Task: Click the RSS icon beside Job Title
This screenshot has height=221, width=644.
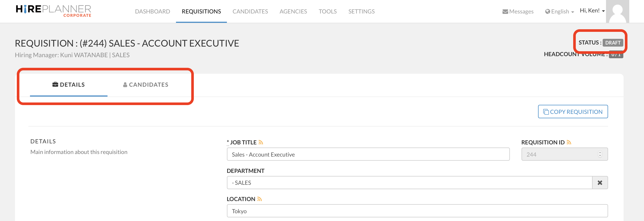Action: pos(261,142)
